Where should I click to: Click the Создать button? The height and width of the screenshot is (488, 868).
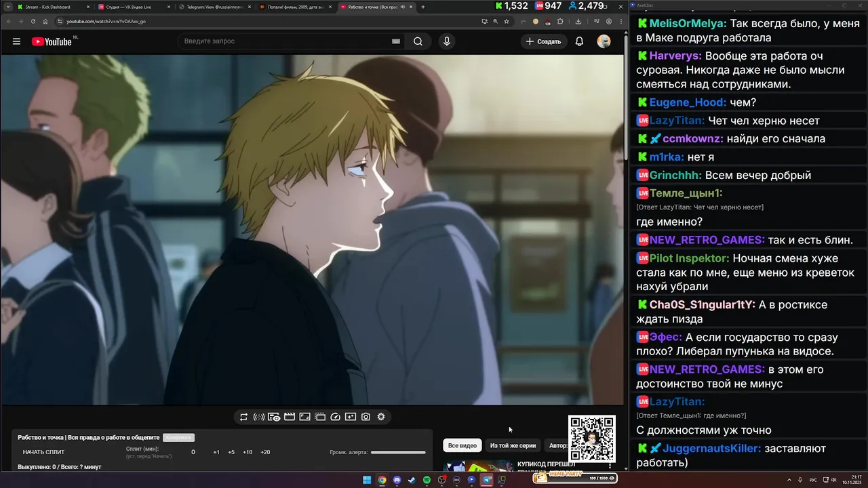tap(544, 41)
